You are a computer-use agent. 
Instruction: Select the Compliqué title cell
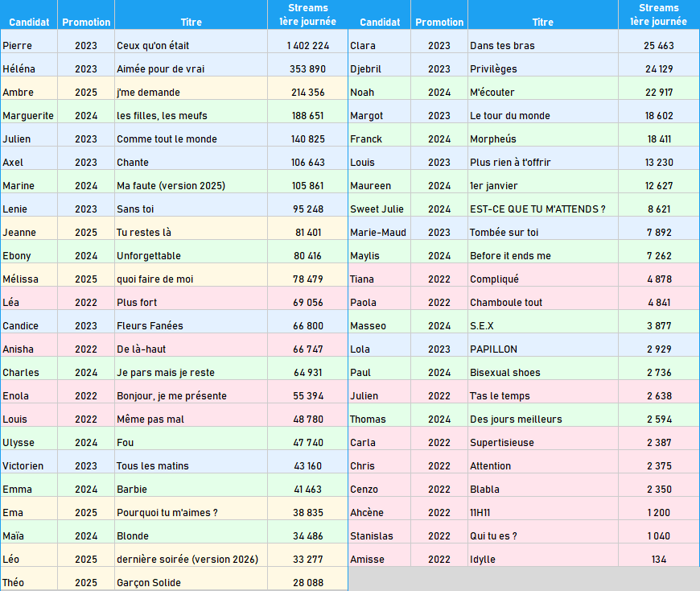tap(543, 275)
